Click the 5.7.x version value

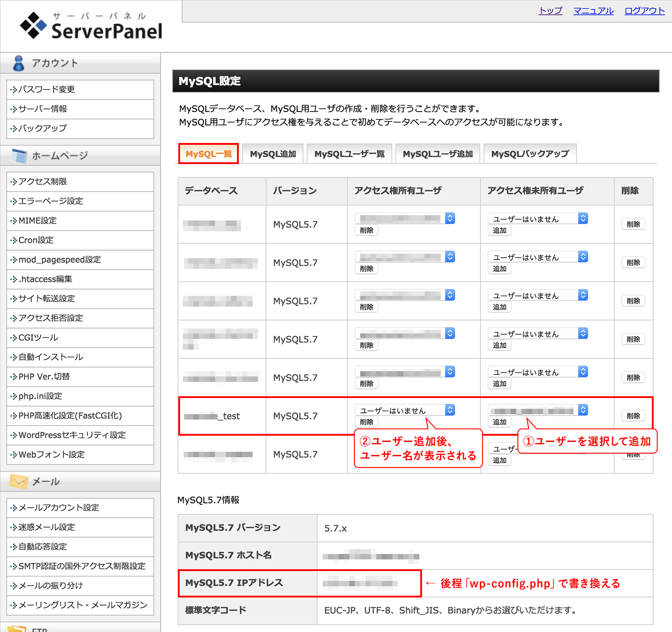click(x=336, y=528)
